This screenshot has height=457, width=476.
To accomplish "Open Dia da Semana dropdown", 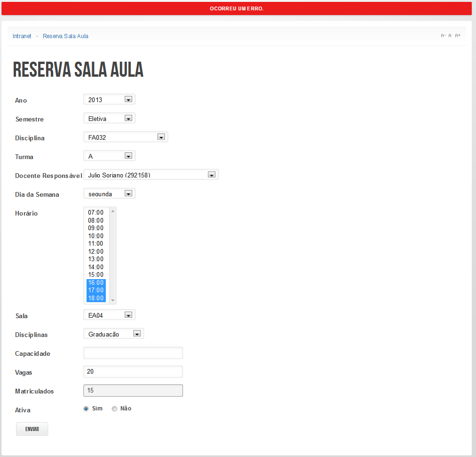I will pyautogui.click(x=109, y=193).
